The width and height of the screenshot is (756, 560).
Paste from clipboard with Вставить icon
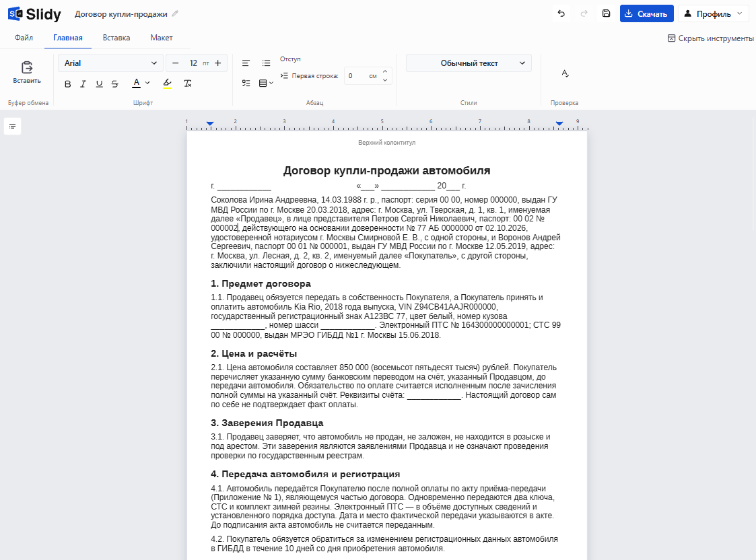click(x=27, y=72)
